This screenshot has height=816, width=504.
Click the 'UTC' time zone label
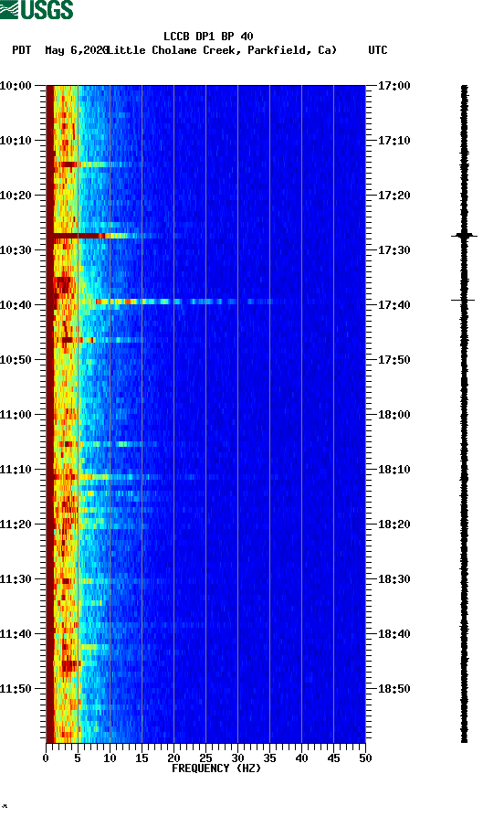click(378, 50)
